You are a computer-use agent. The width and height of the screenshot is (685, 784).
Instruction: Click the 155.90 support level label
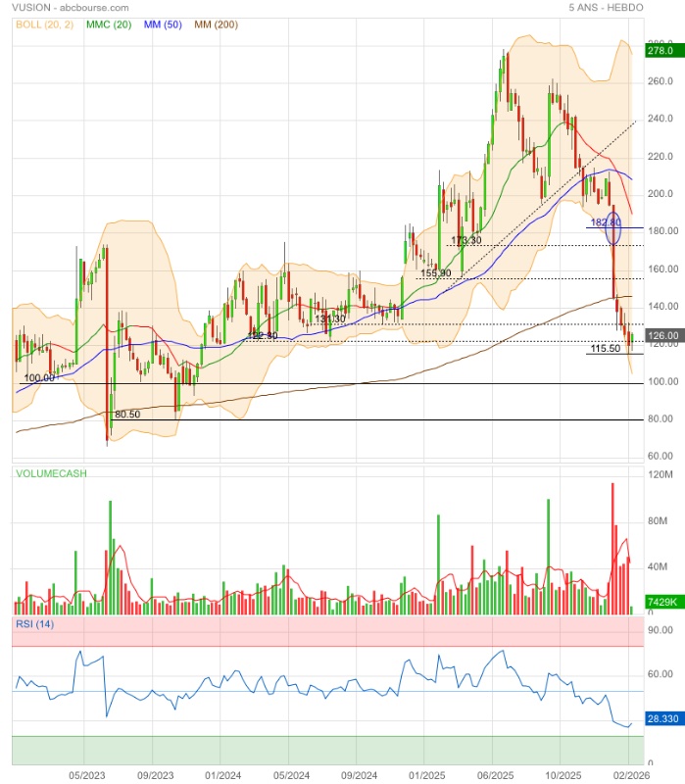click(x=435, y=273)
